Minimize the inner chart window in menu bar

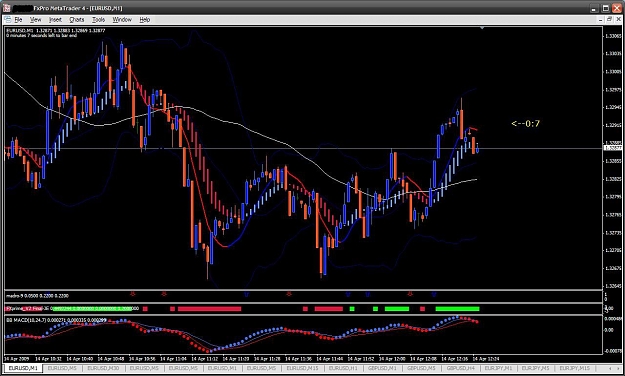click(601, 20)
